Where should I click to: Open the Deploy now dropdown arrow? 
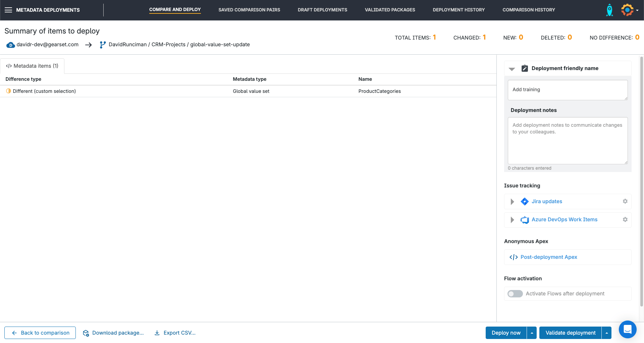pos(532,333)
